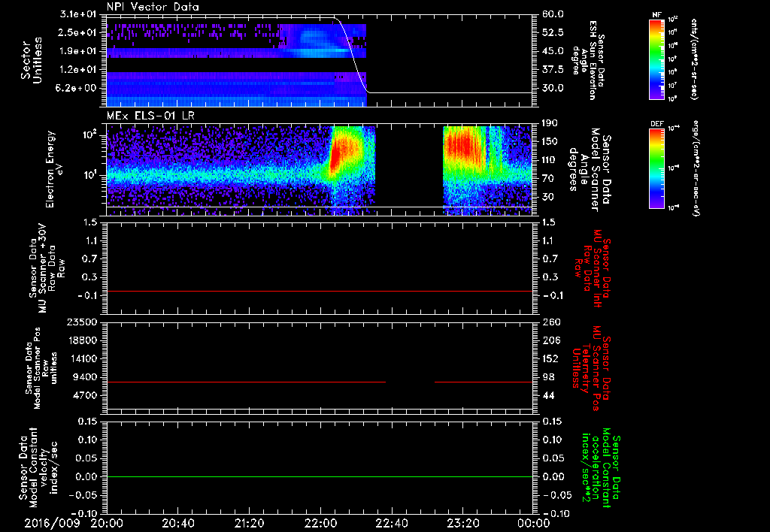Click the 'Electron Energy eV' axis label
Viewport: 770px width, 532px height.
click(x=54, y=169)
